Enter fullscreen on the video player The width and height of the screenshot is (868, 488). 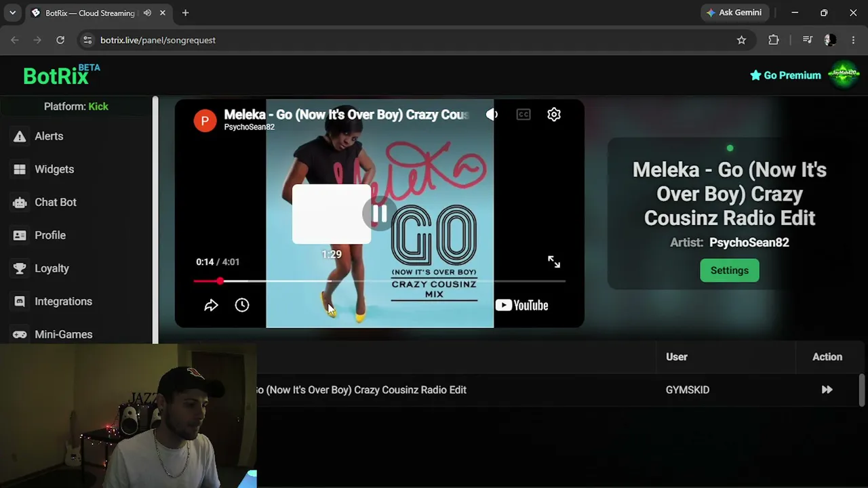pyautogui.click(x=554, y=262)
